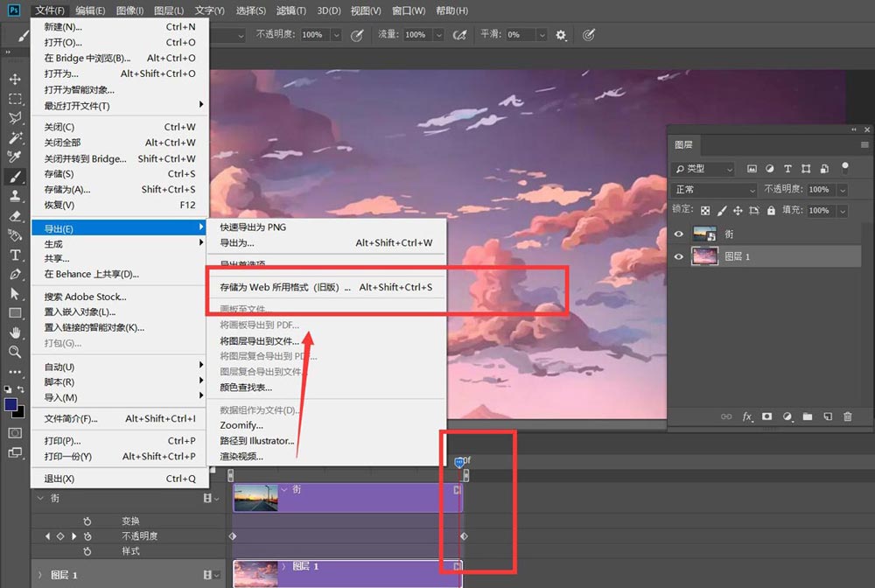Screen dimensions: 875x588
Task: Open the 类型 layer filter dropdown
Action: tap(703, 169)
